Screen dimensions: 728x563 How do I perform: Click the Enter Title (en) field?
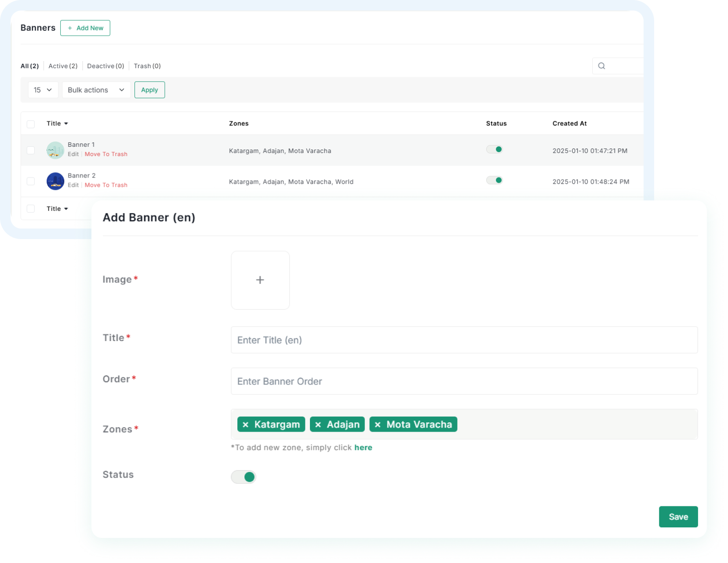coord(464,340)
